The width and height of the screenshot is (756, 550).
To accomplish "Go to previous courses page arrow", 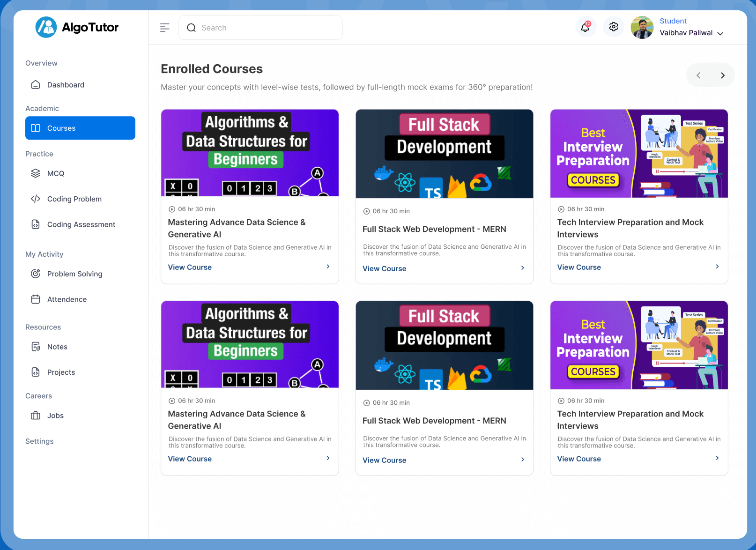I will pos(698,75).
